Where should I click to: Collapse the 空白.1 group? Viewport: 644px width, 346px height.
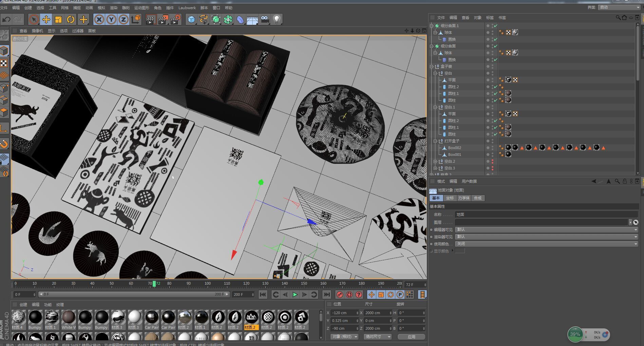pos(435,107)
